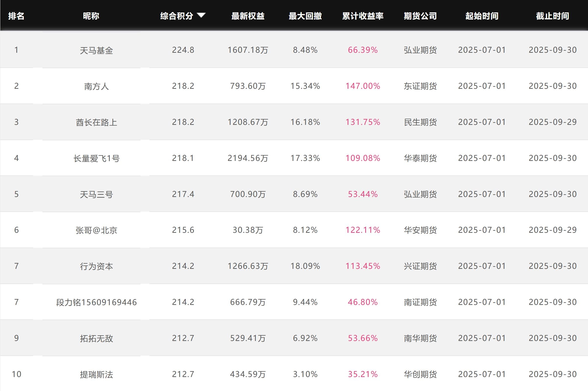The width and height of the screenshot is (588, 391).
Task: Select the 最新权益 column header
Action: (248, 16)
